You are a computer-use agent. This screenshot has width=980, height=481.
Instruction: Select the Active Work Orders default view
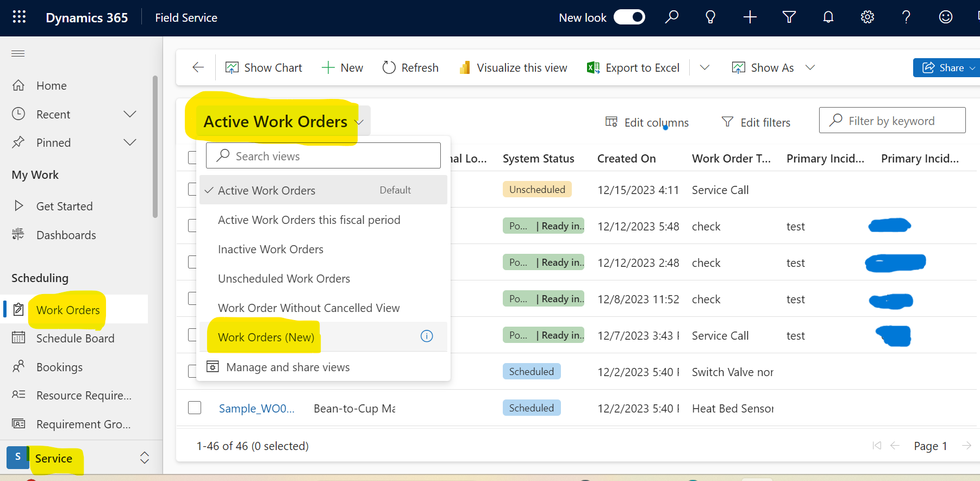(x=323, y=190)
